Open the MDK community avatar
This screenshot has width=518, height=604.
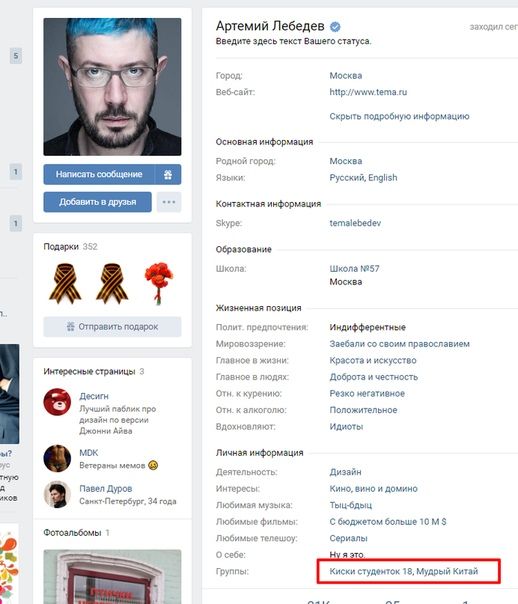(x=57, y=458)
